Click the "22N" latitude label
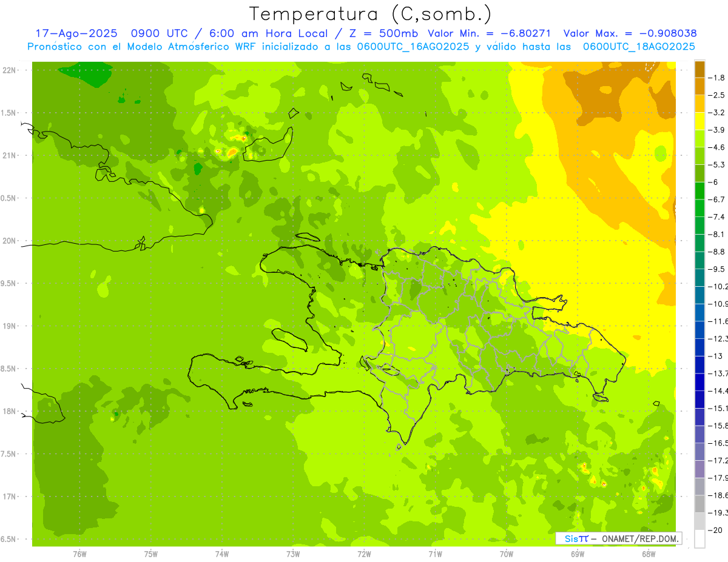728x562 pixels. pos(8,70)
